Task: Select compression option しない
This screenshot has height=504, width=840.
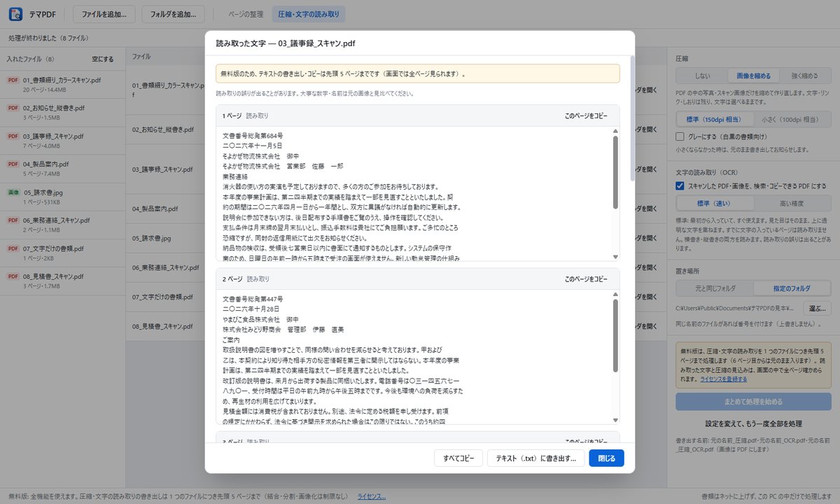Action: tap(701, 76)
